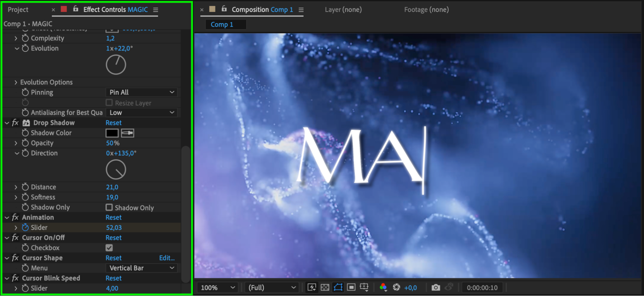This screenshot has height=296, width=644.
Task: Toggle Pinning stopwatch icon
Action: click(x=25, y=92)
